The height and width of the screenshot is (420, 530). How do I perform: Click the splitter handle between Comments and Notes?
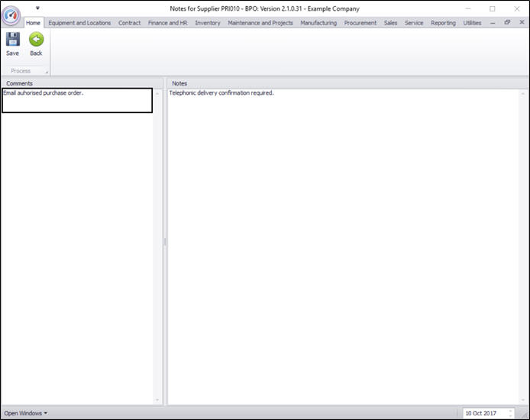165,242
